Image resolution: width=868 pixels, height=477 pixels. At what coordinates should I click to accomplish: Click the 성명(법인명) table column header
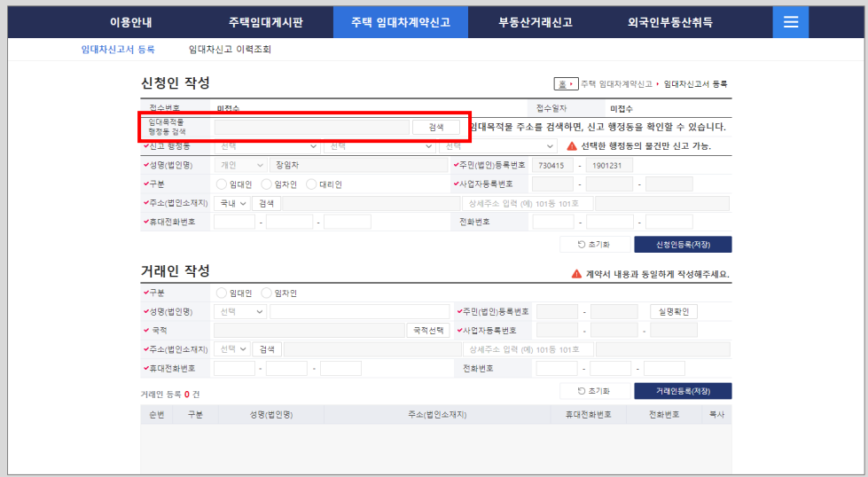click(x=271, y=414)
